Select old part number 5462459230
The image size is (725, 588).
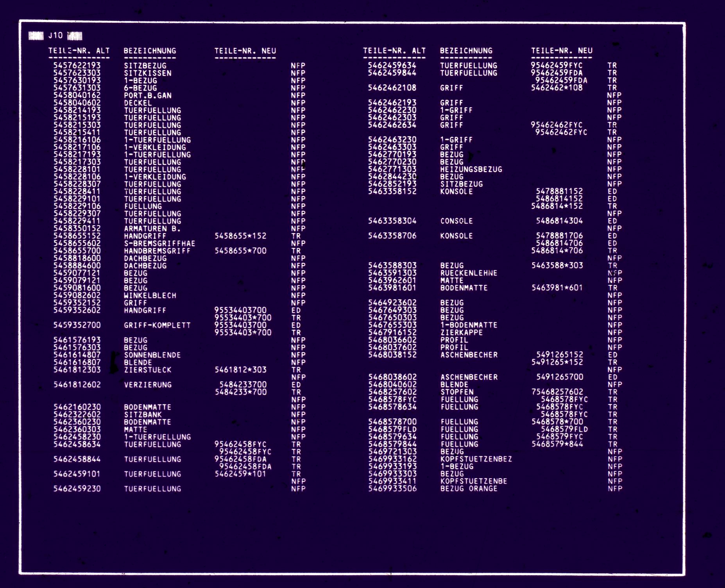[x=77, y=489]
